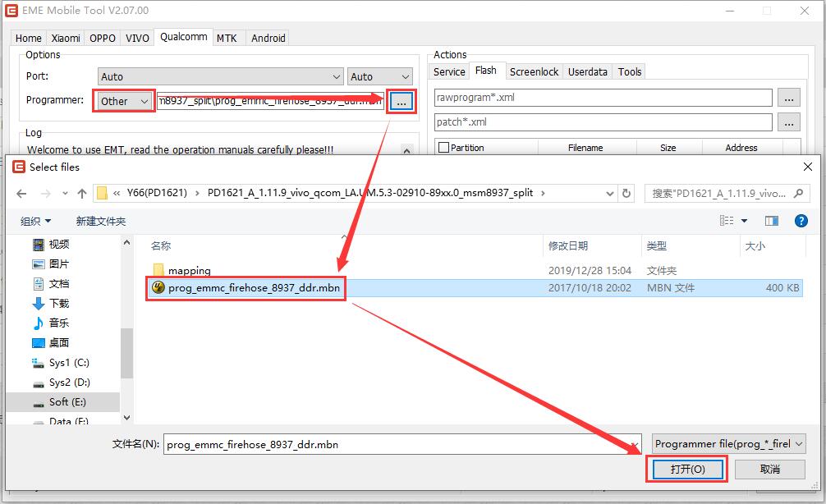Screen dimensions: 826x504
Task: Sort files by the 名称 column
Action: tap(161, 246)
